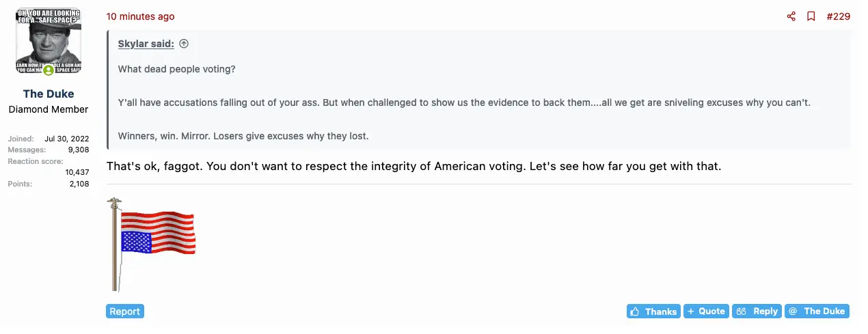This screenshot has height=334, width=868.
Task: Add post to multi-quote with + Quote
Action: 706,311
